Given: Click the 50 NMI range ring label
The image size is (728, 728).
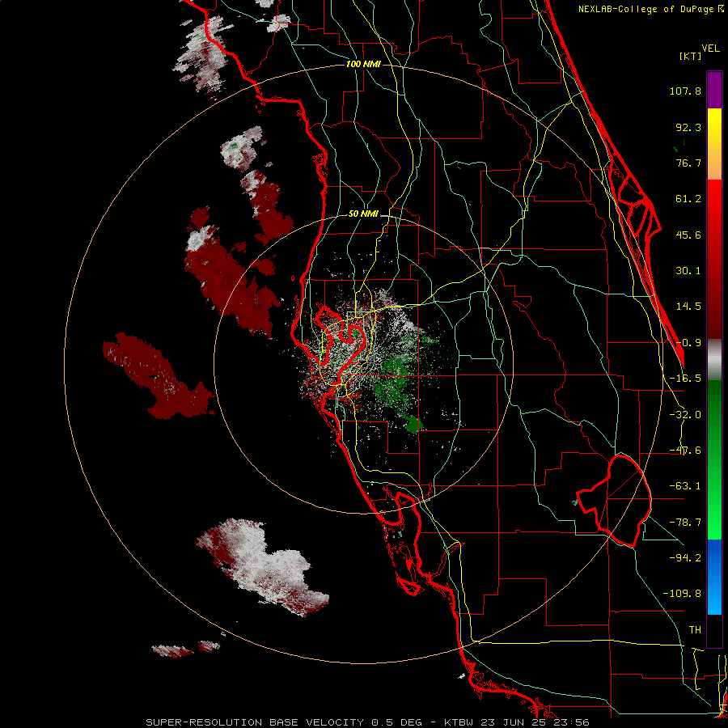Looking at the screenshot, I should (x=363, y=214).
